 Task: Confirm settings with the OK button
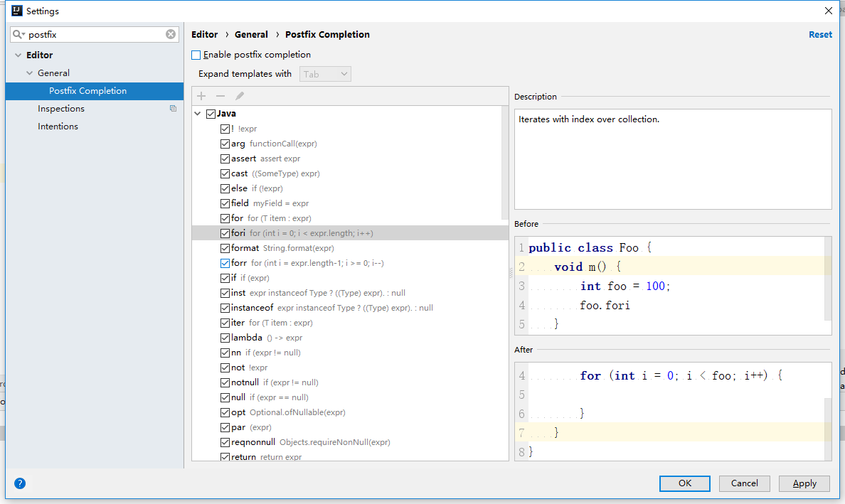[x=684, y=483]
